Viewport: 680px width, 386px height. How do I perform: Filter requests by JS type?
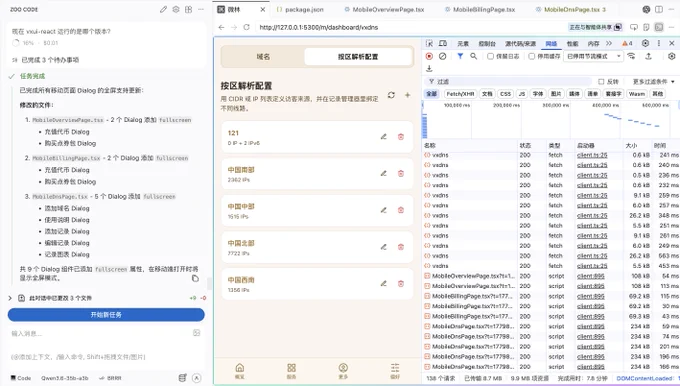pos(522,94)
